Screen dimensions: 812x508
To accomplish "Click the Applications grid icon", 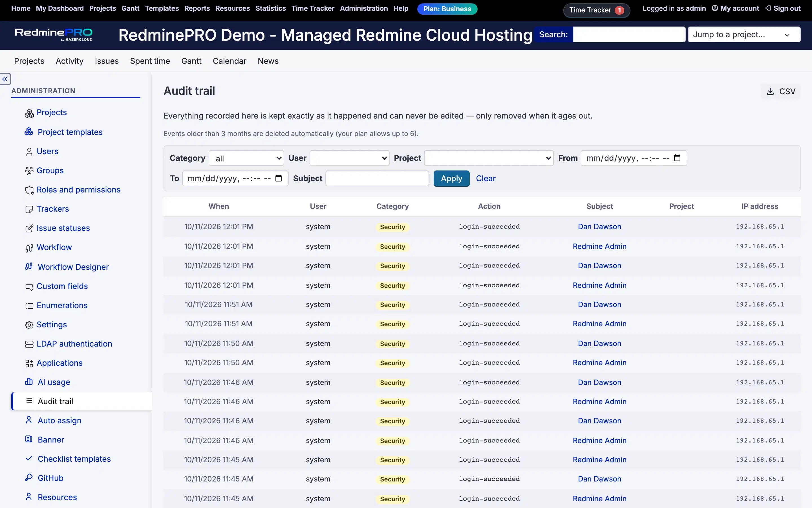I will click(29, 363).
